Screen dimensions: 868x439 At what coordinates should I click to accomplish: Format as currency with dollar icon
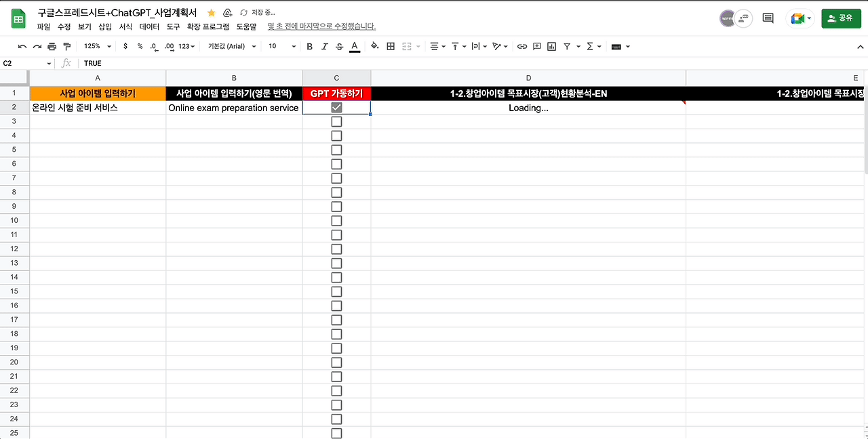[125, 46]
